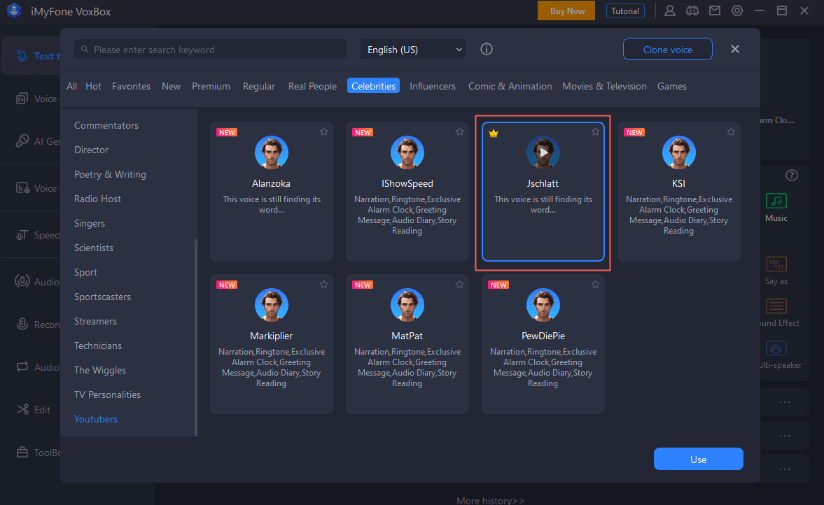The height and width of the screenshot is (505, 824).
Task: Select the Celebrities tab
Action: pos(373,86)
